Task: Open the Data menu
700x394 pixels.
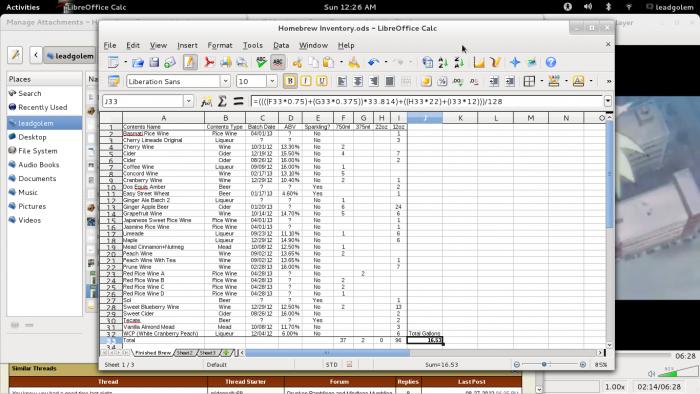Action: tap(281, 45)
